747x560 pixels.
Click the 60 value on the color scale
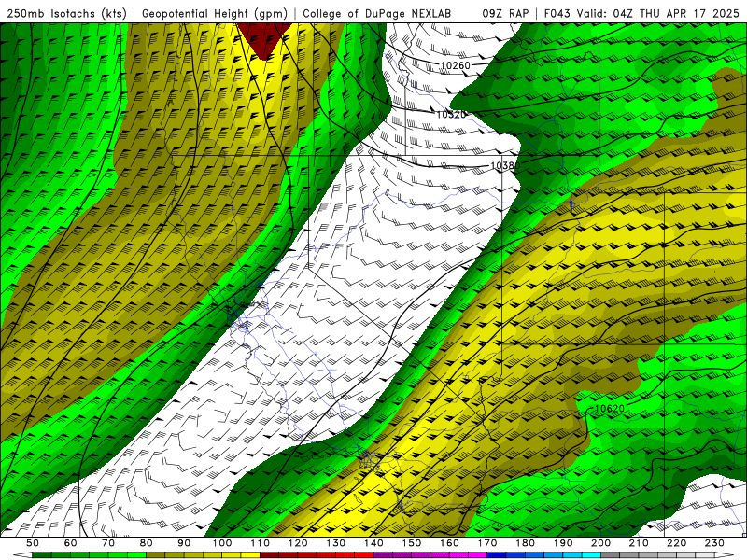coord(70,543)
